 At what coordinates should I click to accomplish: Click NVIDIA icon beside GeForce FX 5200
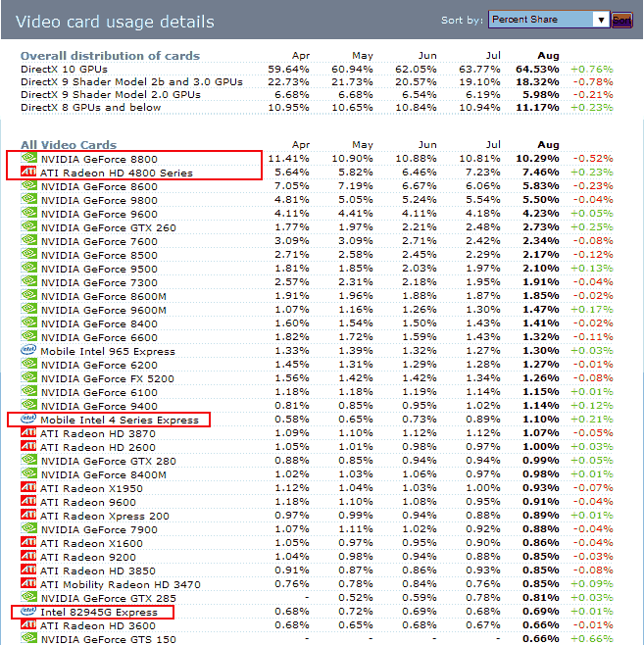28,377
